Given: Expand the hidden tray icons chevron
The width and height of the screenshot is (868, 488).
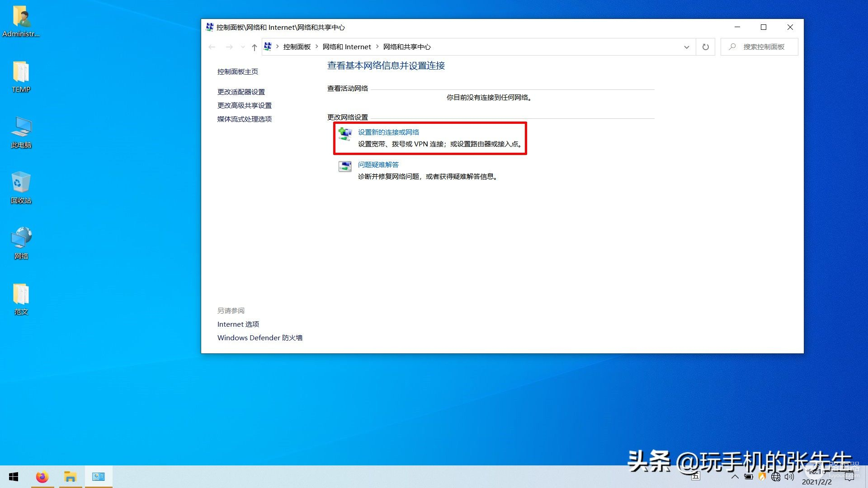Looking at the screenshot, I should [x=735, y=477].
